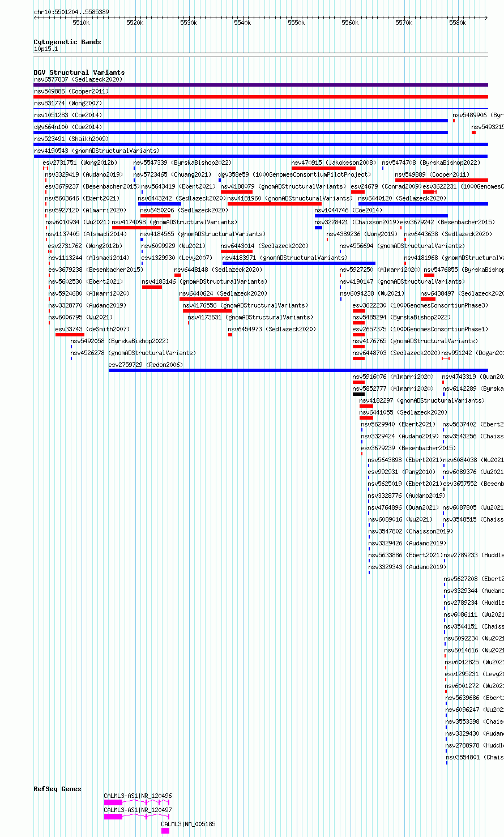The height and width of the screenshot is (837, 504).
Task: Click the nsv6010934 (Wu2021) label
Action: pyautogui.click(x=78, y=222)
